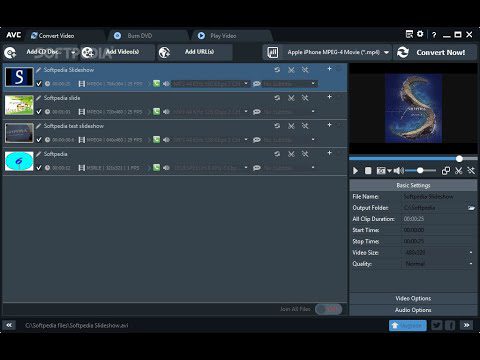The width and height of the screenshot is (480, 360).
Task: Uncheck the Softpedia Slideshow item checkbox
Action: click(39, 84)
